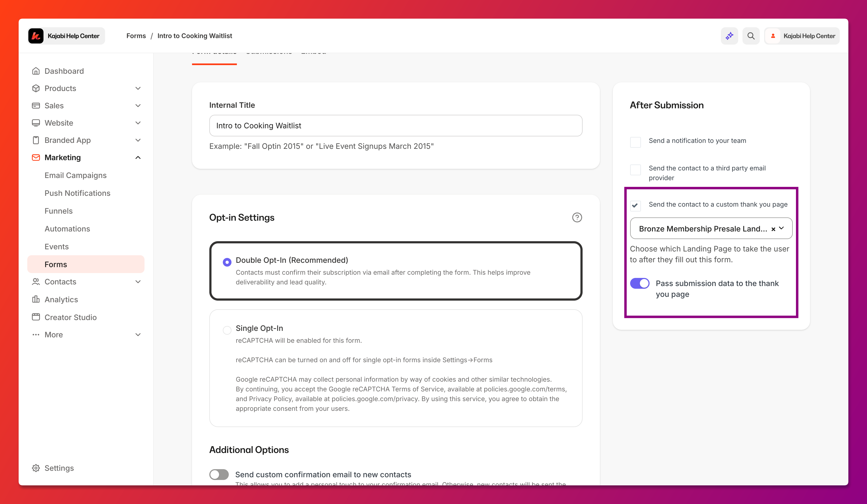Click the Branded App phone icon
867x504 pixels.
[36, 140]
